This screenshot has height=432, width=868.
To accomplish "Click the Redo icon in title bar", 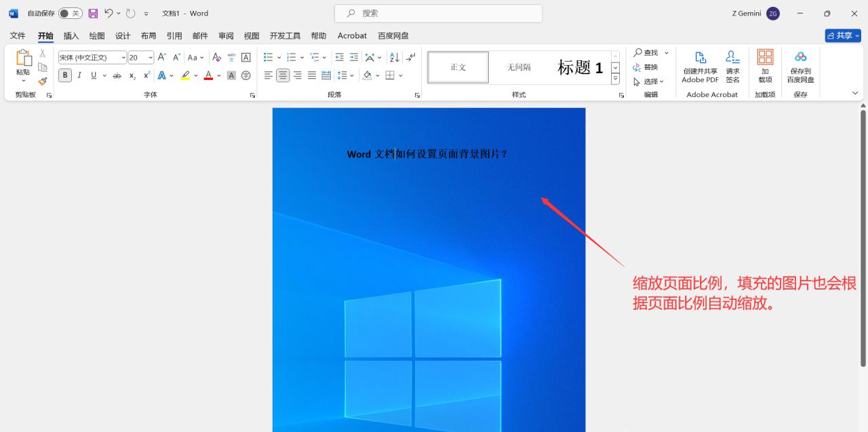I will pyautogui.click(x=131, y=13).
